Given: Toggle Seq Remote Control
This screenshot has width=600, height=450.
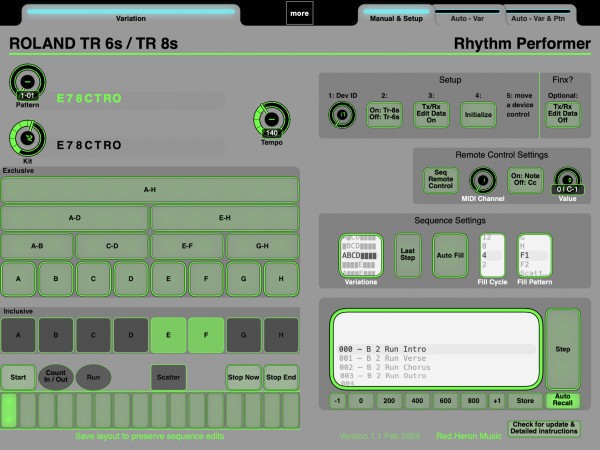Looking at the screenshot, I should [x=441, y=180].
